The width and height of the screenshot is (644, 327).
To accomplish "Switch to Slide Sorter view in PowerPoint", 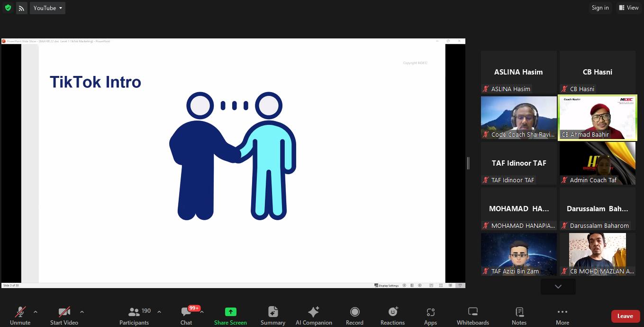I will coord(441,286).
